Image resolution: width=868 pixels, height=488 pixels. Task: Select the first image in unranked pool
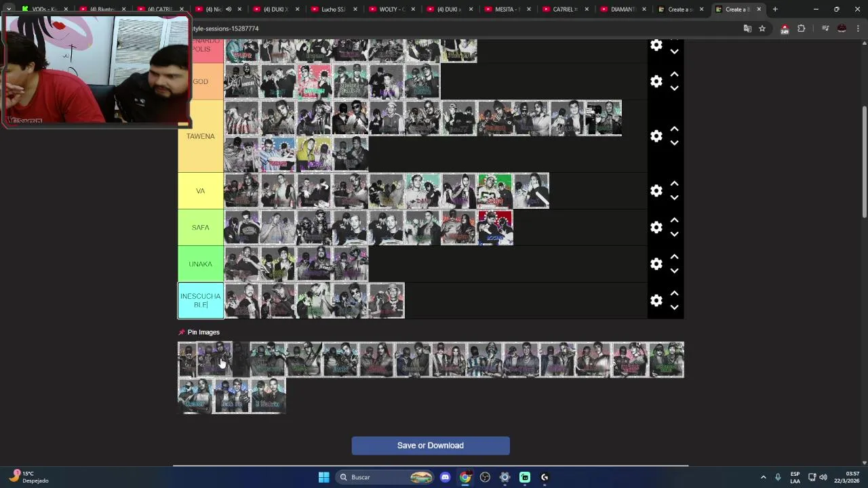[186, 359]
